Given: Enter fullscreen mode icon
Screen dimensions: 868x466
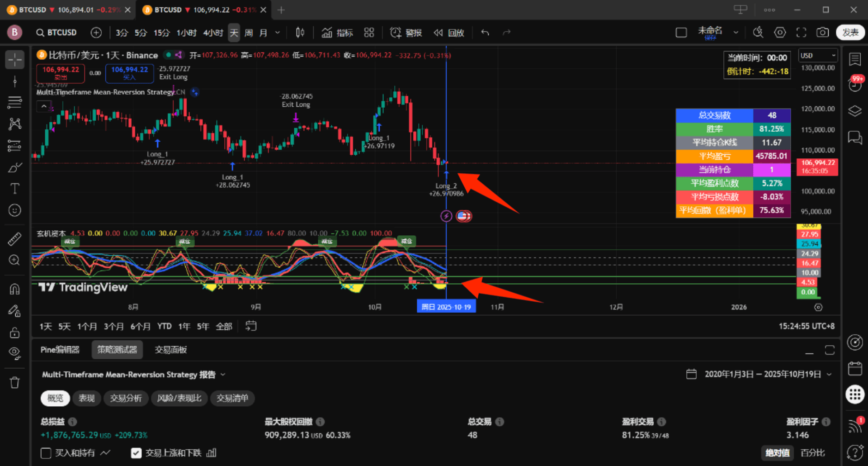Looking at the screenshot, I should (801, 33).
